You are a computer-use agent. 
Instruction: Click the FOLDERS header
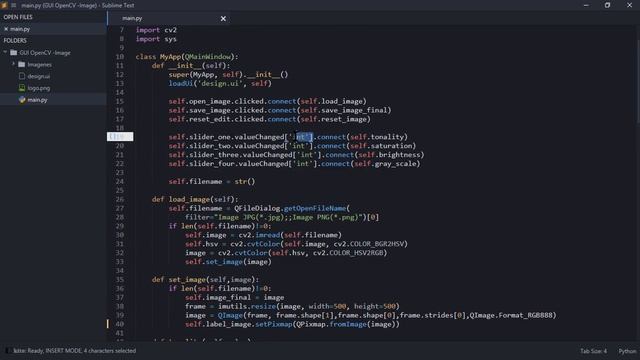click(x=15, y=41)
